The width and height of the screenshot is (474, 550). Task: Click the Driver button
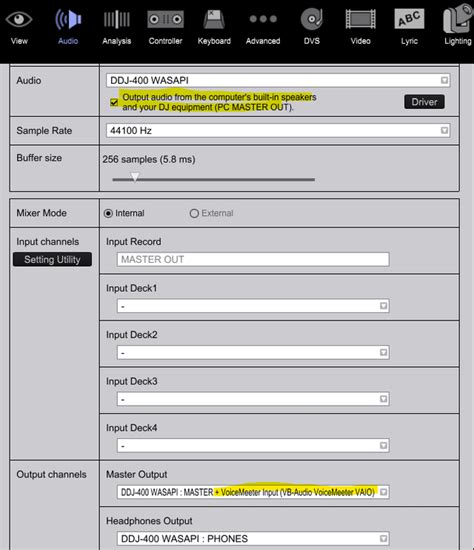point(424,102)
